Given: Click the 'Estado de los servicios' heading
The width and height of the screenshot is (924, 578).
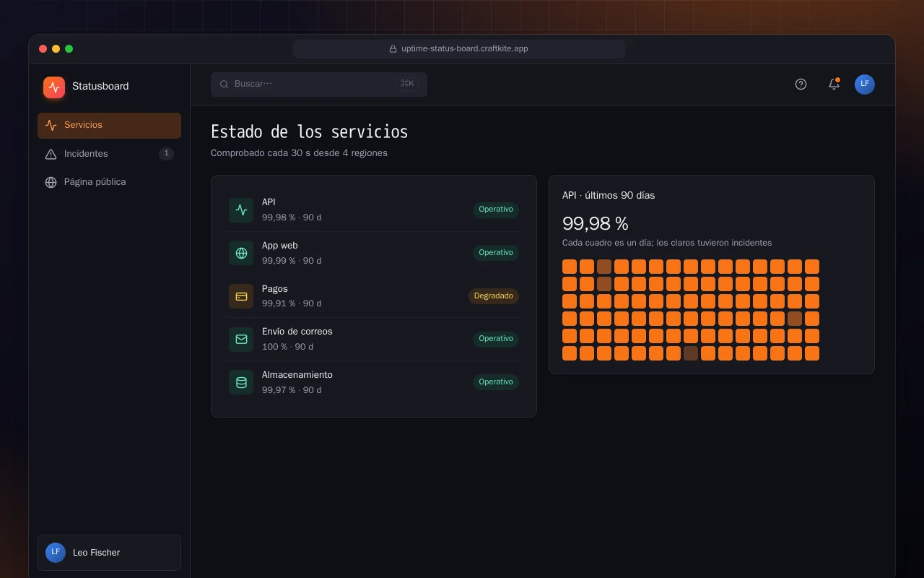Looking at the screenshot, I should click(x=310, y=132).
